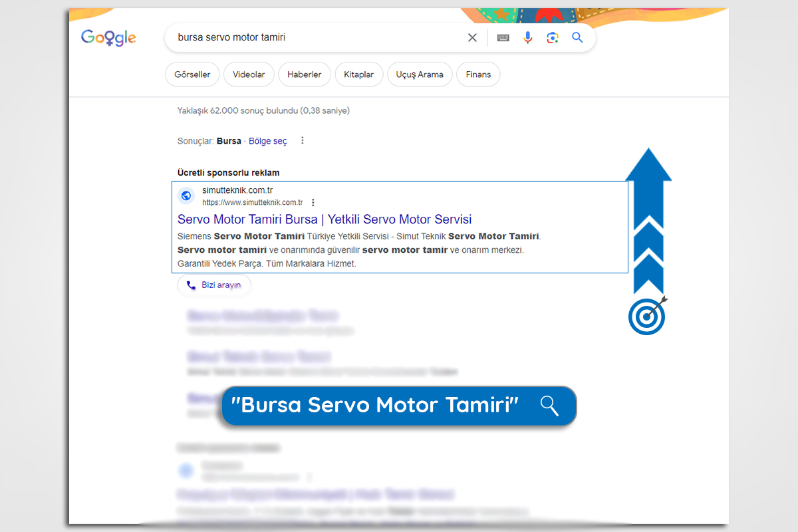The image size is (798, 532).
Task: Click the 'Bizi arayın' call button
Action: coord(214,285)
